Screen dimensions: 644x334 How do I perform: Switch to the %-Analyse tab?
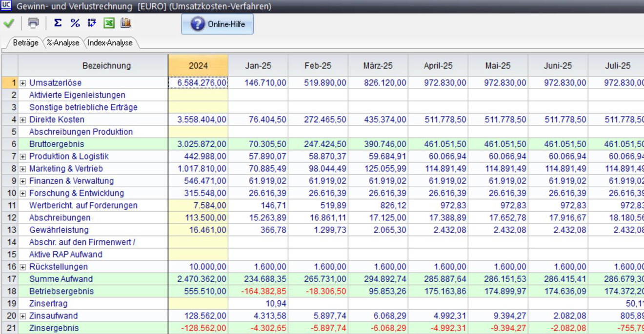[x=63, y=43]
